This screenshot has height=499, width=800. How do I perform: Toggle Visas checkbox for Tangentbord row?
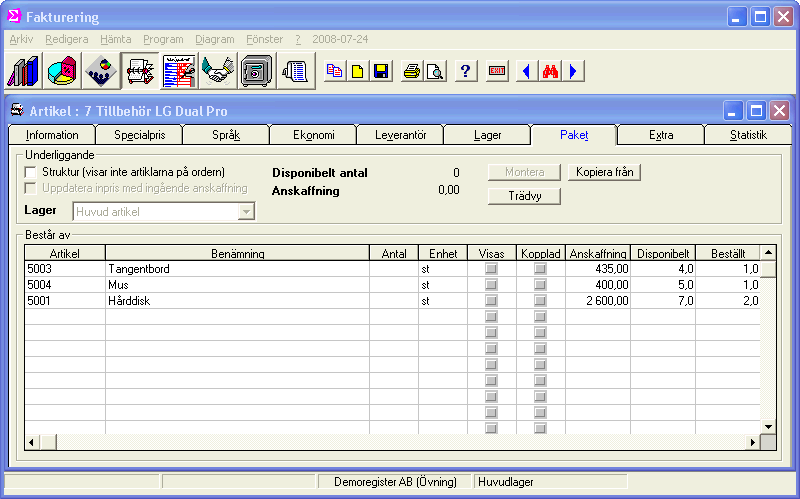pyautogui.click(x=491, y=269)
